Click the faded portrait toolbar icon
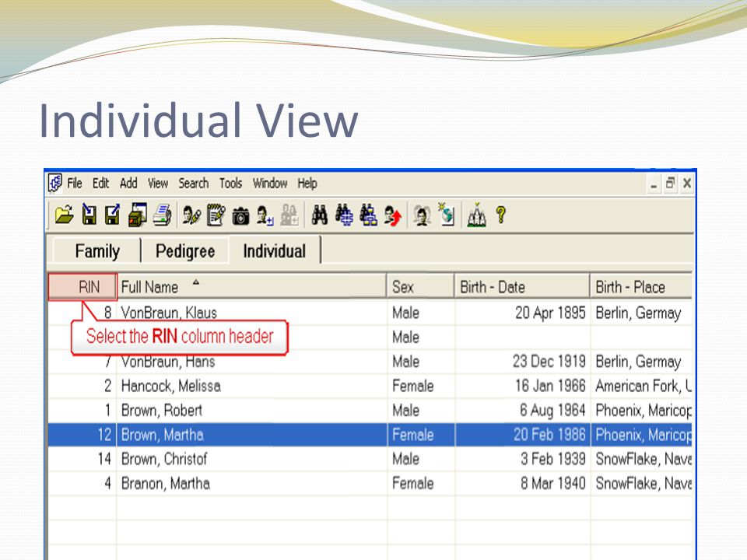The height and width of the screenshot is (560, 747). (x=422, y=215)
